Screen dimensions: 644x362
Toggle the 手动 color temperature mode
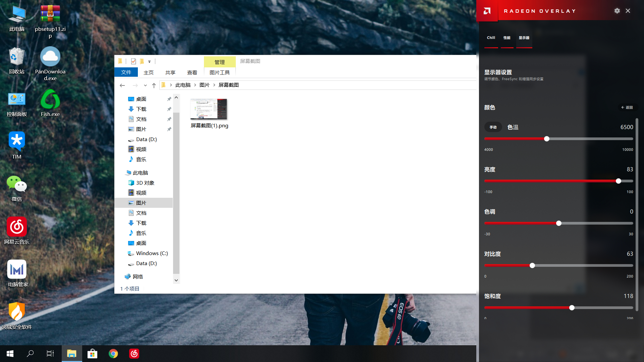[x=493, y=127]
